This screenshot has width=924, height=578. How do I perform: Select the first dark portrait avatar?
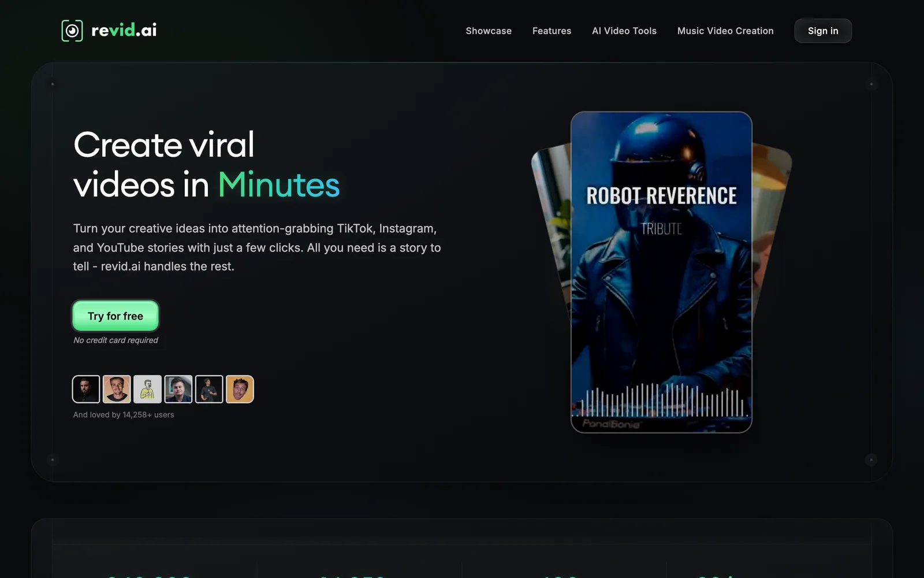click(x=86, y=388)
